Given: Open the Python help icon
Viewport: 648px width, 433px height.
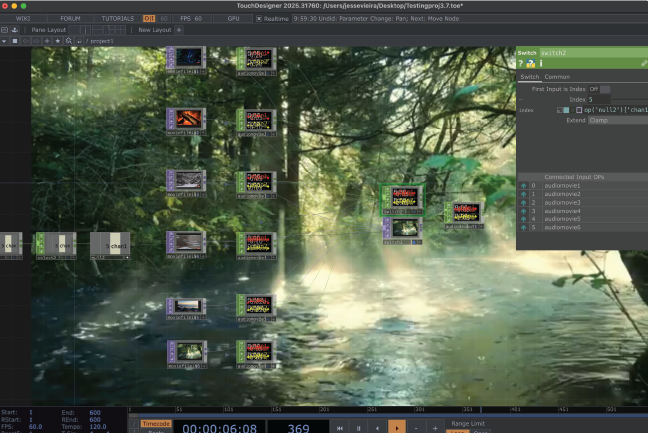Looking at the screenshot, I should tap(531, 63).
